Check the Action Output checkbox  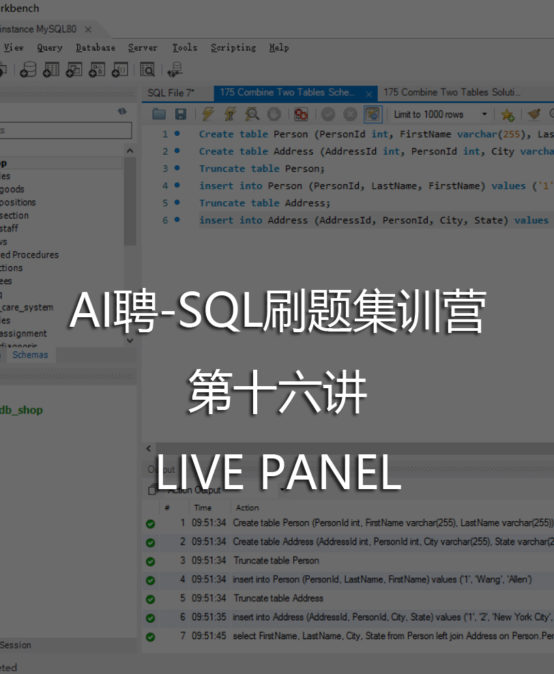coord(151,490)
